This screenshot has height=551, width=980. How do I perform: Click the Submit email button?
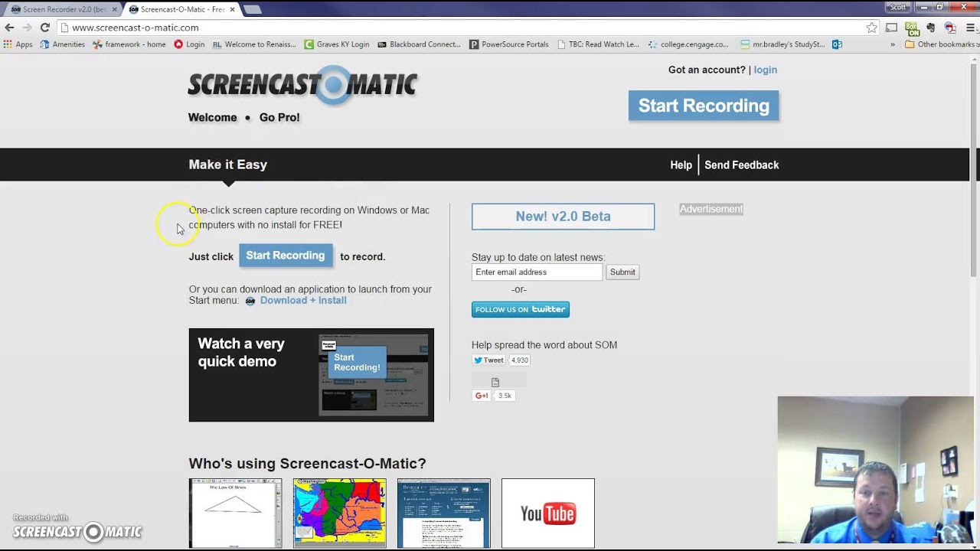click(622, 272)
